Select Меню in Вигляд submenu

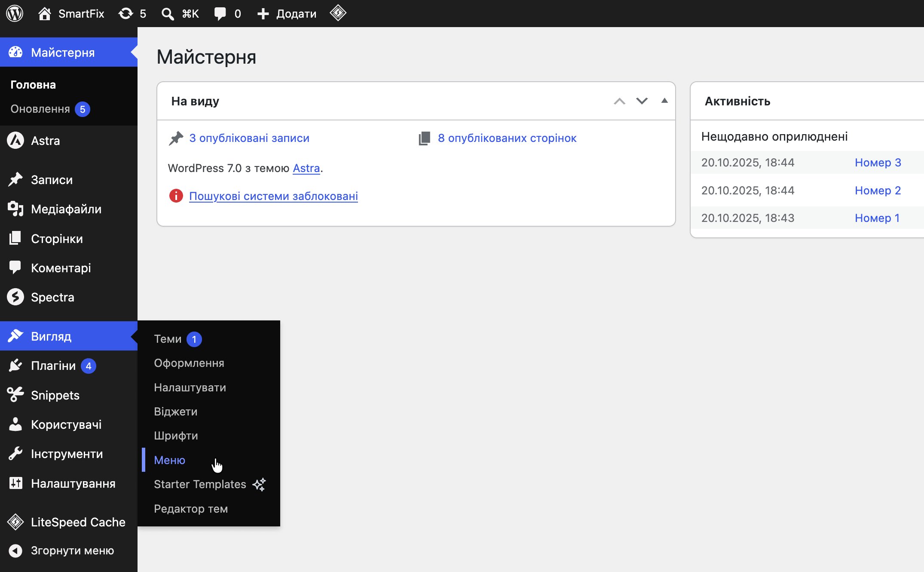pyautogui.click(x=169, y=460)
